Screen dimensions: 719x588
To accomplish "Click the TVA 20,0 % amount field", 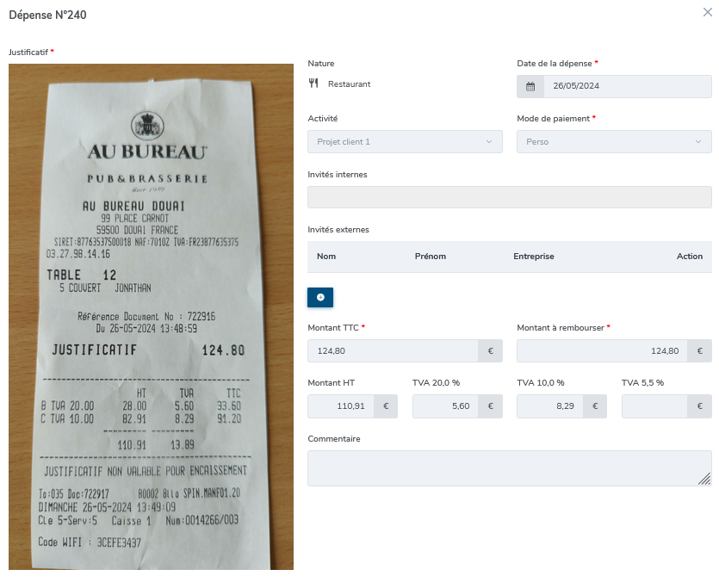I will 445,406.
